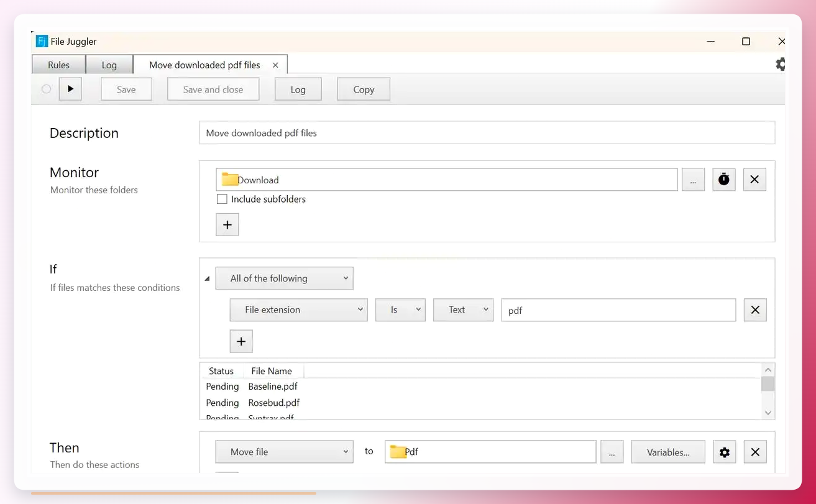The image size is (816, 504).
Task: Click the Download folder path field
Action: [447, 180]
